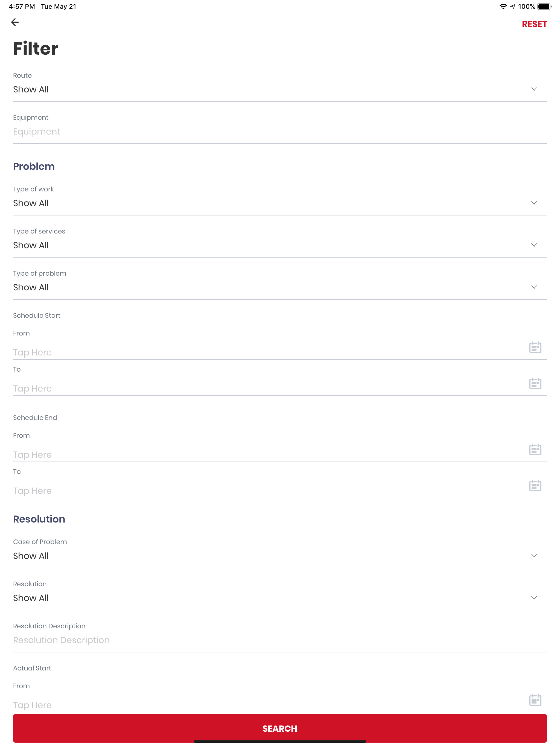Open the Type of problem dropdown
The height and width of the screenshot is (747, 560).
pyautogui.click(x=280, y=287)
